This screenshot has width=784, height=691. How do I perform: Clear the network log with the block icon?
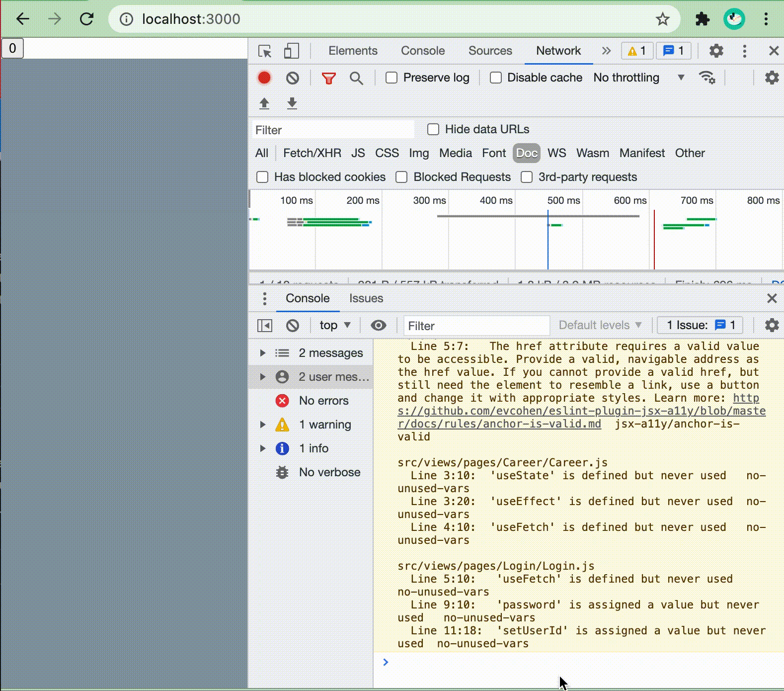(293, 78)
